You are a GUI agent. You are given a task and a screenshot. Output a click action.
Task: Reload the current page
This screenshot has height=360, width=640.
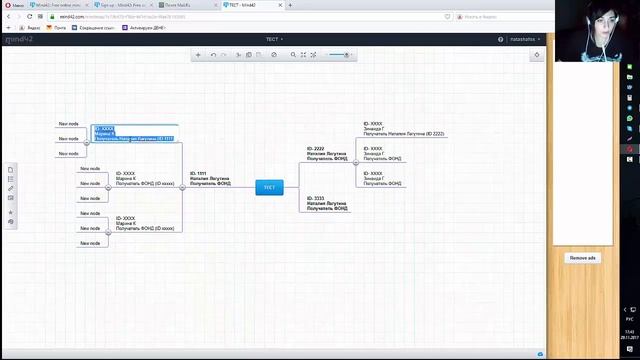click(x=29, y=17)
